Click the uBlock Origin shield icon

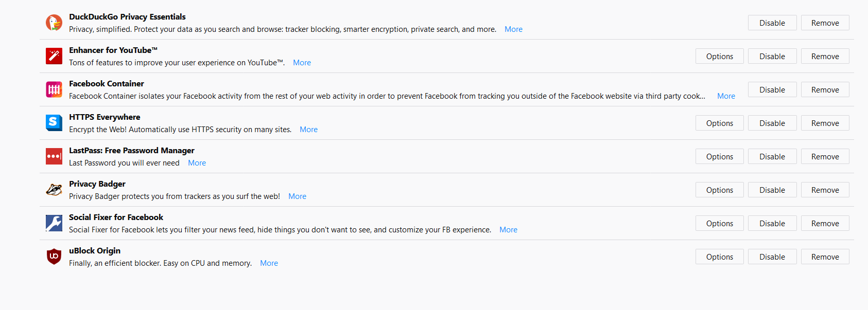(x=54, y=256)
